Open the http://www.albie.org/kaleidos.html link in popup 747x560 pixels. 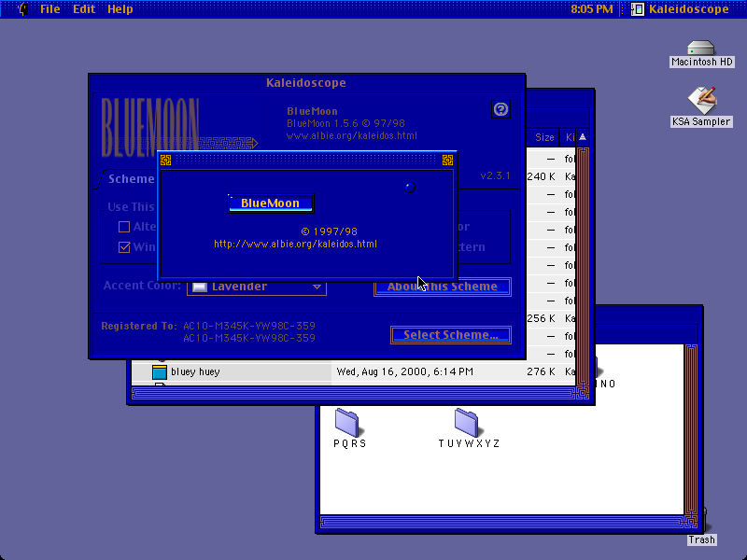tap(295, 244)
